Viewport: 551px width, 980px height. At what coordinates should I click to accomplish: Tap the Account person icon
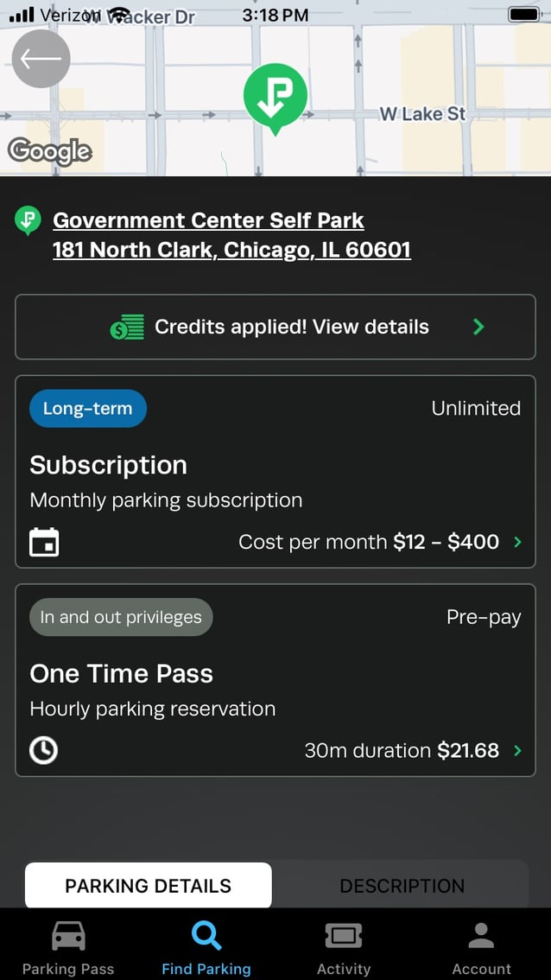pyautogui.click(x=480, y=934)
